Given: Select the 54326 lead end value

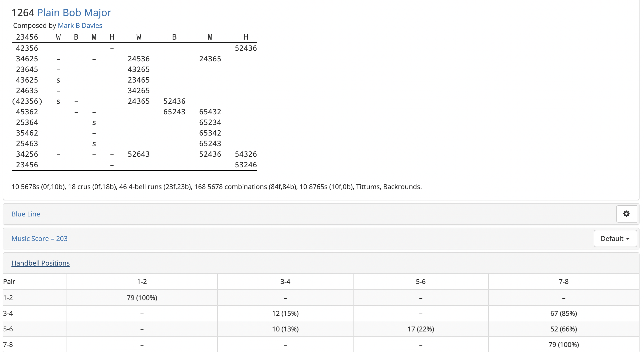Looking at the screenshot, I should [246, 154].
